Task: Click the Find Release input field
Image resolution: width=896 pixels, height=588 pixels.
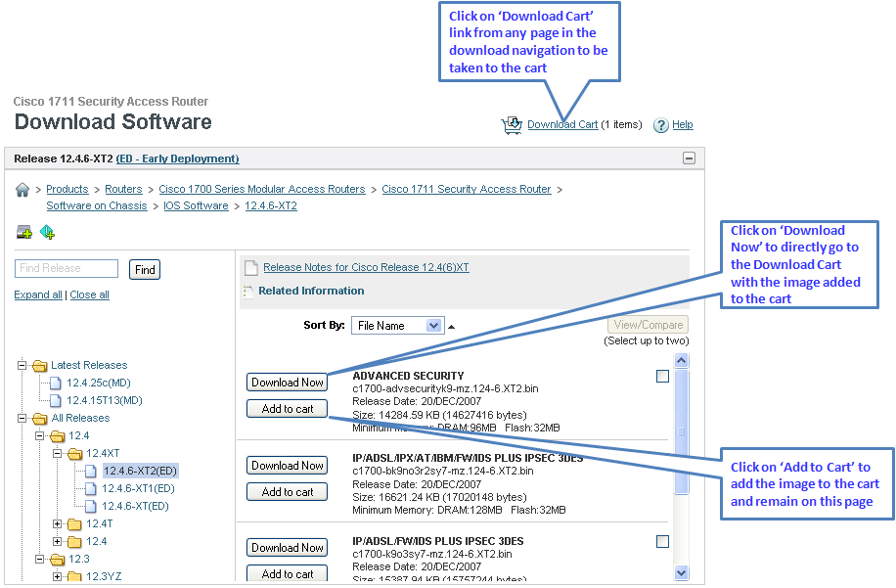Action: point(67,269)
